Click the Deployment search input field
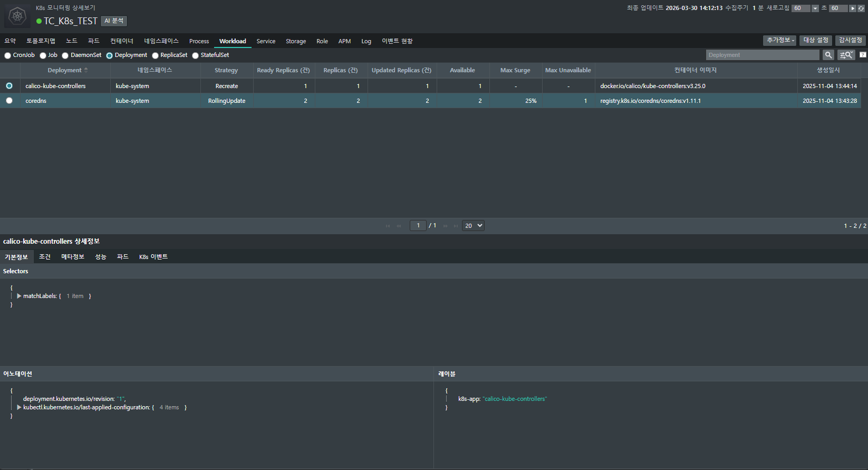Screen dimensions: 868x470 tap(762, 55)
